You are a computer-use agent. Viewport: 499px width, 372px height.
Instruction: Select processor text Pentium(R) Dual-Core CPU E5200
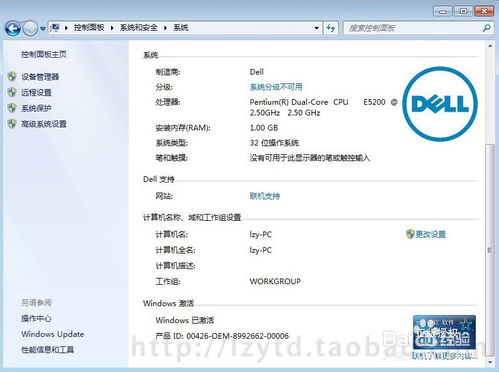pyautogui.click(x=317, y=102)
